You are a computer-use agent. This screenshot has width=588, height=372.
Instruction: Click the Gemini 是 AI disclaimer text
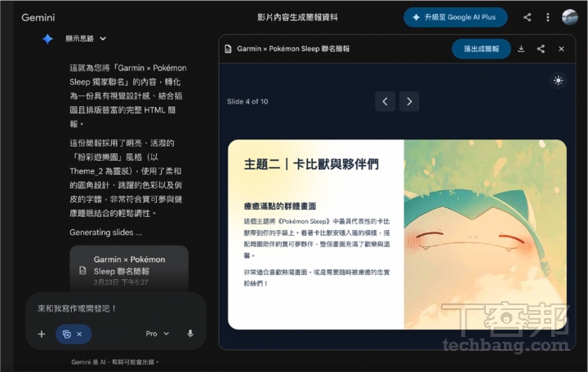pyautogui.click(x=115, y=362)
